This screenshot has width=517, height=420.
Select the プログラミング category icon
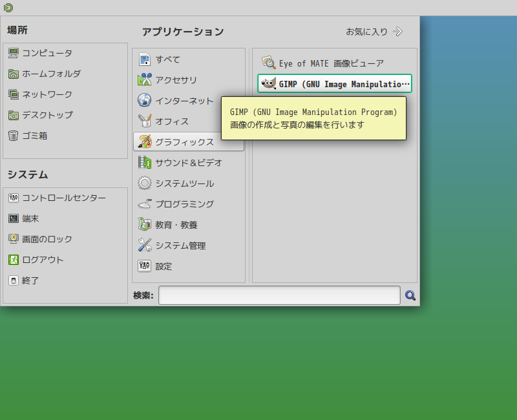144,204
